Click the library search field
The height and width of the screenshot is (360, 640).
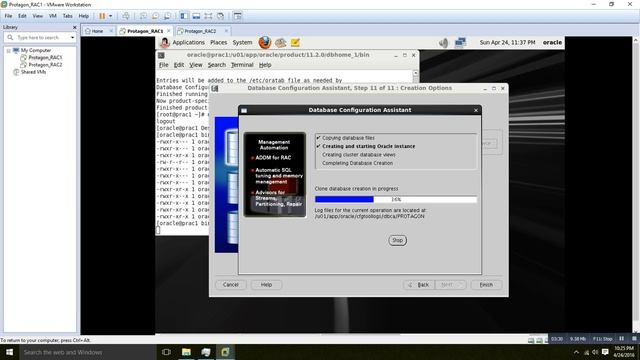click(x=41, y=38)
